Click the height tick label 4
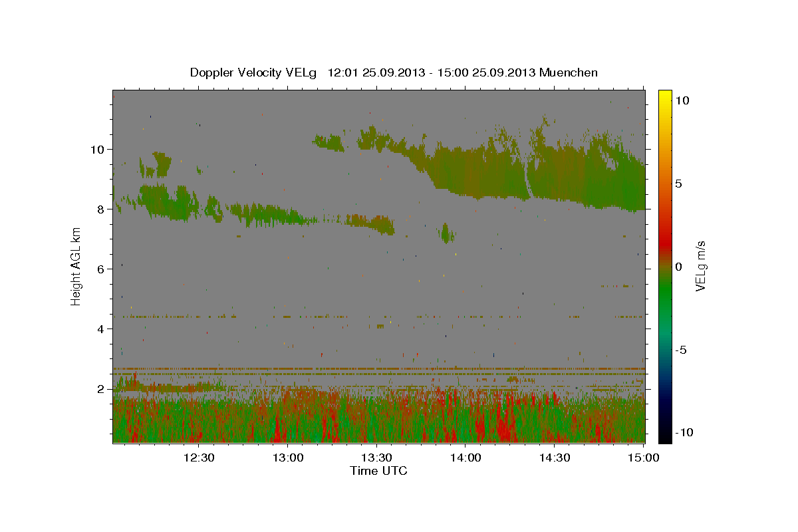 tap(101, 329)
